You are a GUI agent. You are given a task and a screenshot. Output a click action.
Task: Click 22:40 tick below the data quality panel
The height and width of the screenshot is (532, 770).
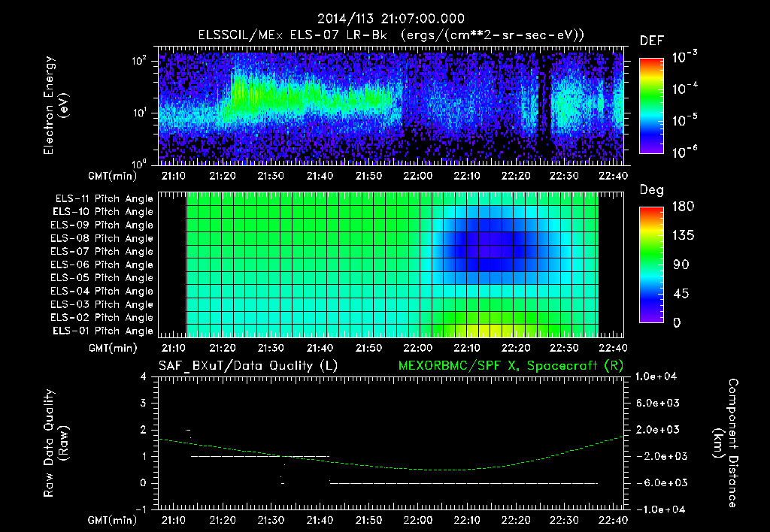point(614,520)
